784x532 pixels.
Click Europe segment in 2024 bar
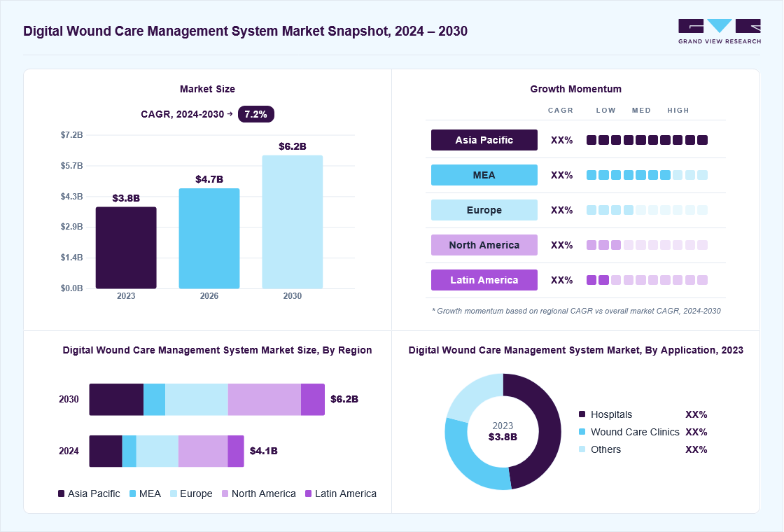coord(157,451)
